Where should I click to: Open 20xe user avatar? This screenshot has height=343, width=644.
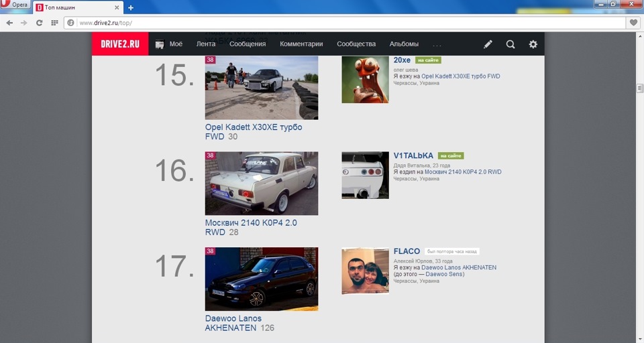pos(365,80)
